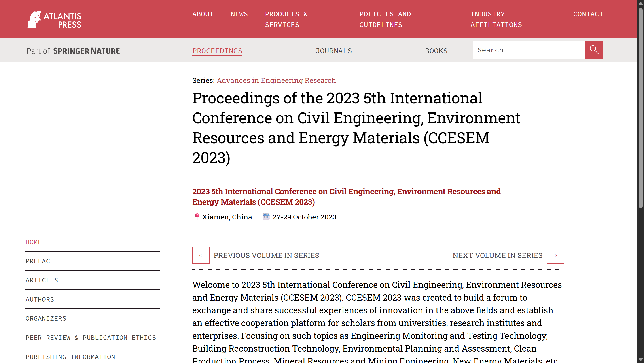Screen dimensions: 644x363
Task: Open the Products & Services menu
Action: tap(286, 19)
